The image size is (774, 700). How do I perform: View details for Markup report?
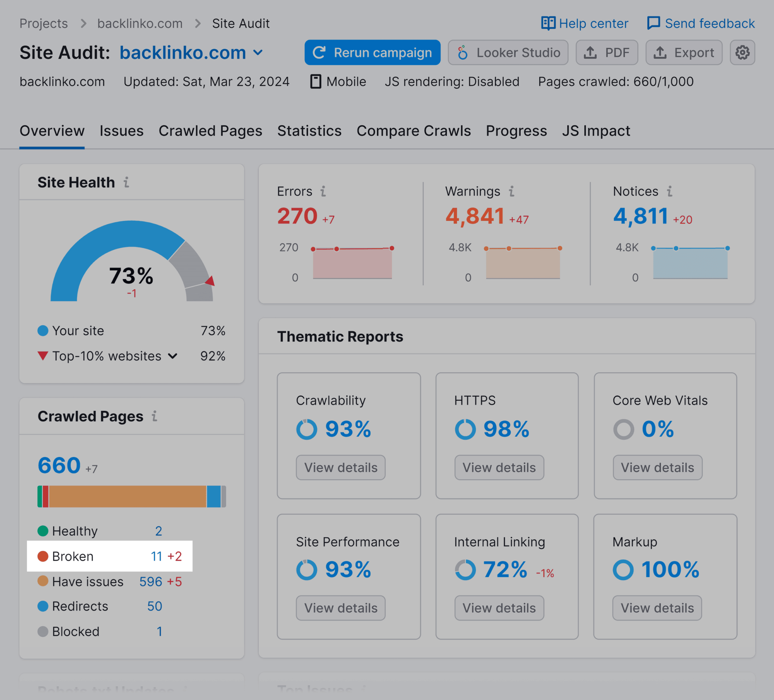coord(657,608)
